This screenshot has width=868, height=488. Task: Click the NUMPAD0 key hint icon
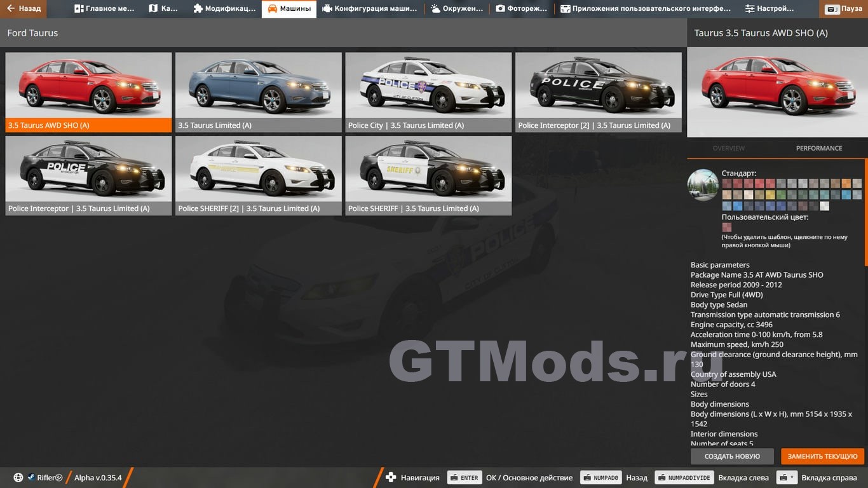coord(600,478)
